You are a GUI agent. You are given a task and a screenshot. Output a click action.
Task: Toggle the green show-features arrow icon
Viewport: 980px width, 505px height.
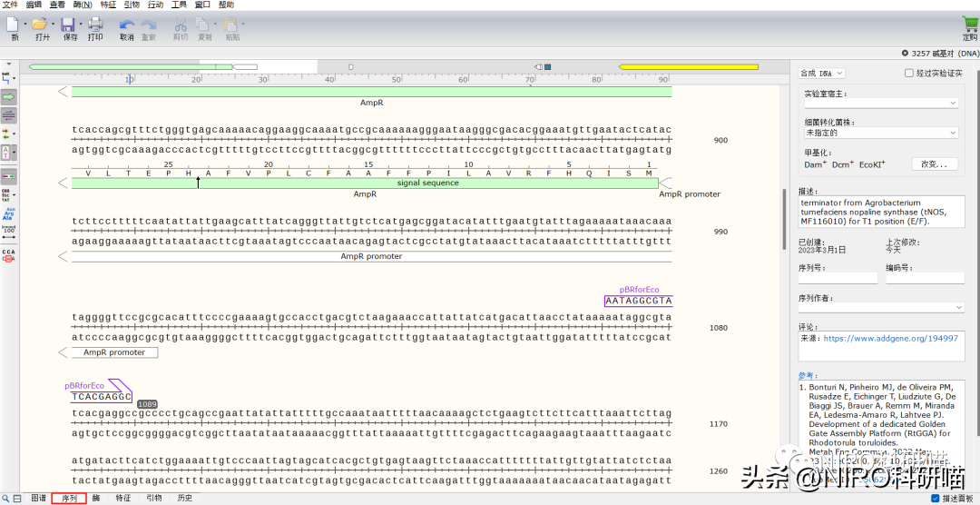[8, 96]
